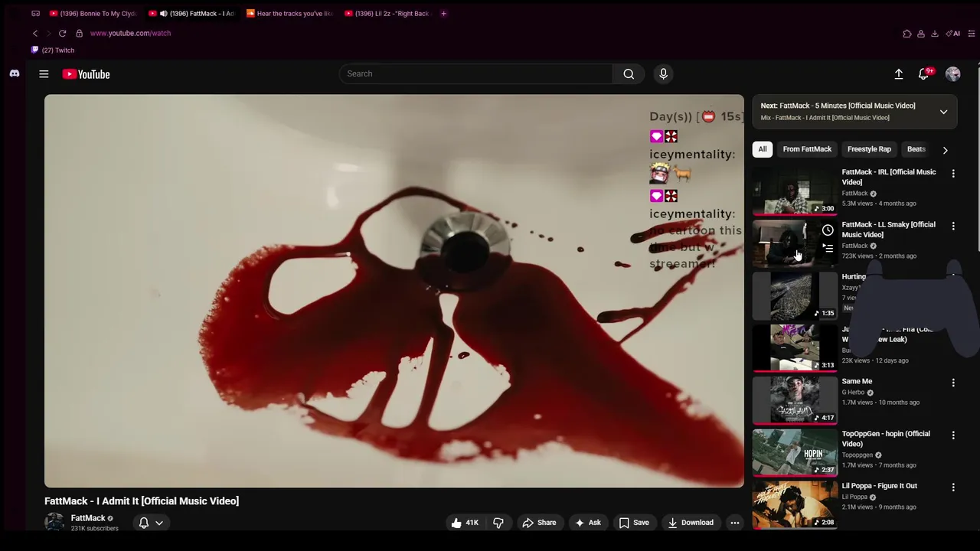The height and width of the screenshot is (551, 980).
Task: Open the YouTube guide hamburger menu
Action: pos(44,74)
